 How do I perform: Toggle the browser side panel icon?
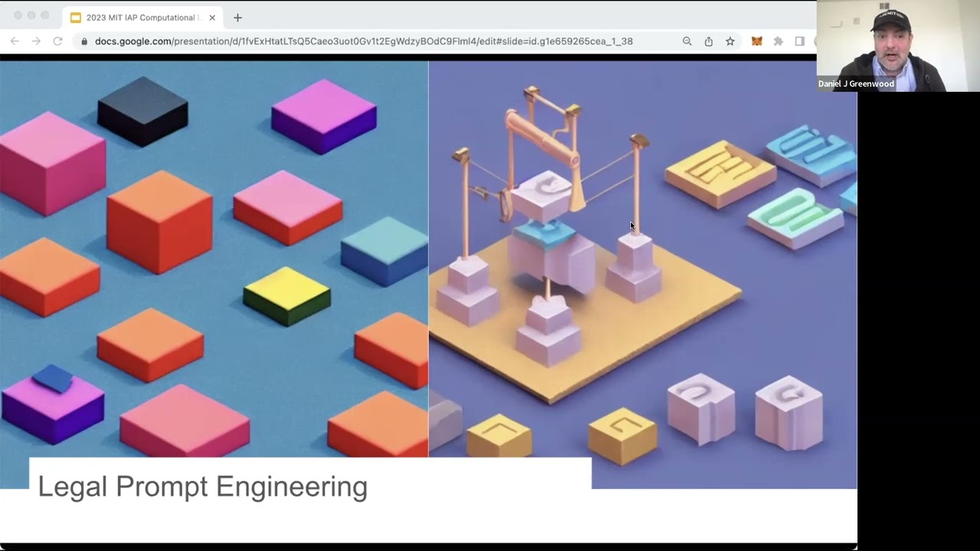tap(799, 41)
